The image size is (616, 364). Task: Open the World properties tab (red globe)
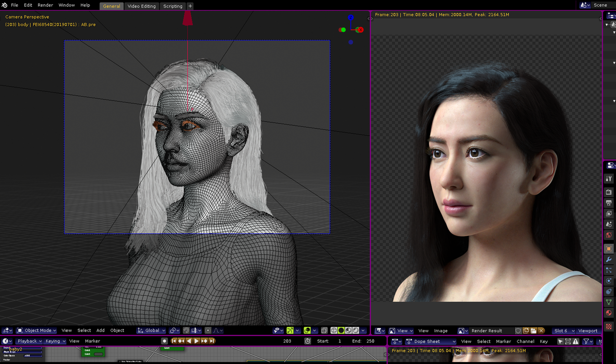coord(609,235)
